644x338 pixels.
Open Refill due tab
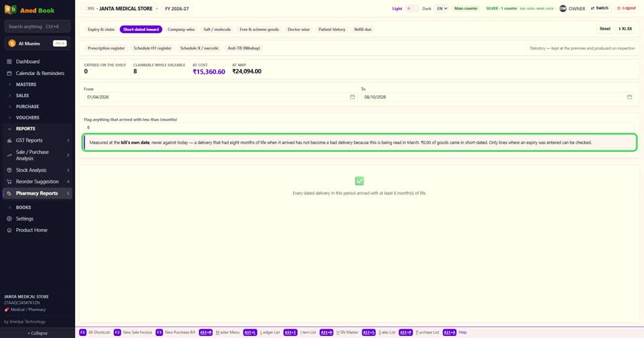pos(363,30)
